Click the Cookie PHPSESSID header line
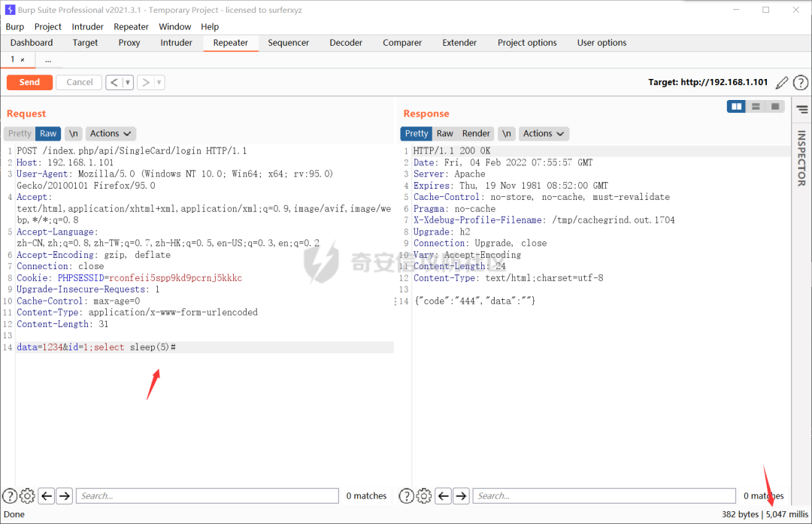Screen dimensions: 812x524 129,278
